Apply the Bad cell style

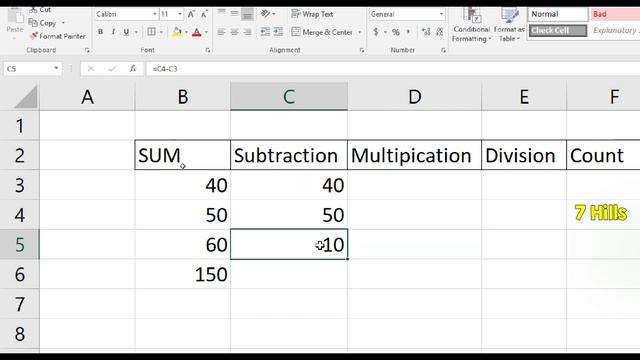click(615, 14)
